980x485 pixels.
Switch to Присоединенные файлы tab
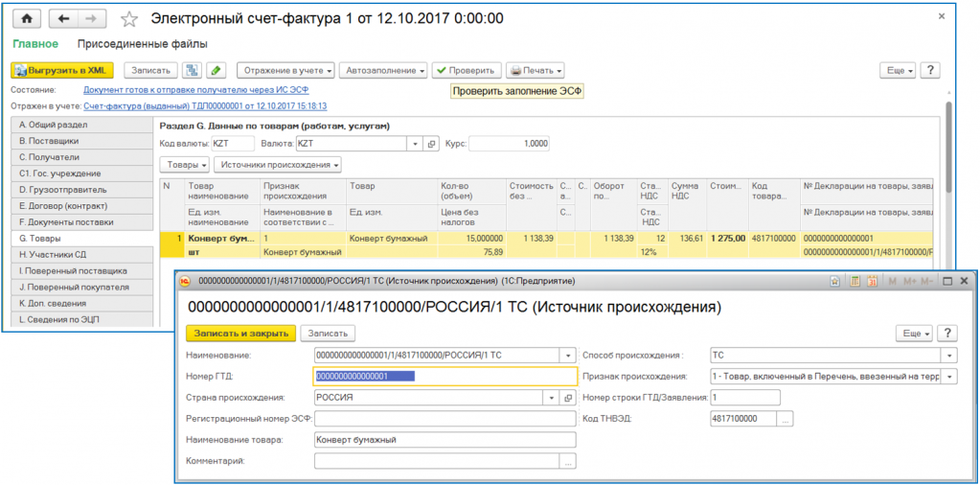pos(142,44)
